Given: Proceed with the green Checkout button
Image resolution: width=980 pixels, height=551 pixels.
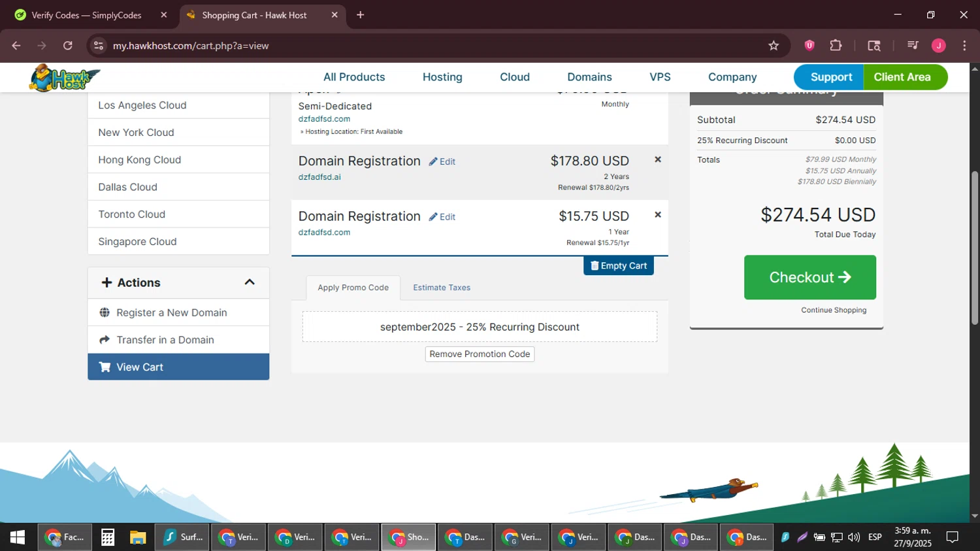Looking at the screenshot, I should point(809,277).
